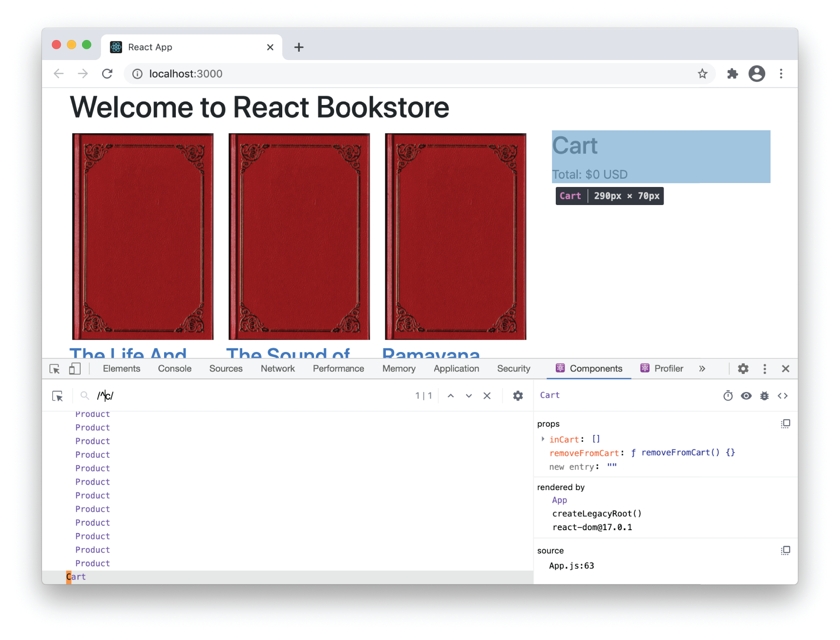Open the hidden DevTools tabs chevron
The image size is (840, 640).
[702, 369]
